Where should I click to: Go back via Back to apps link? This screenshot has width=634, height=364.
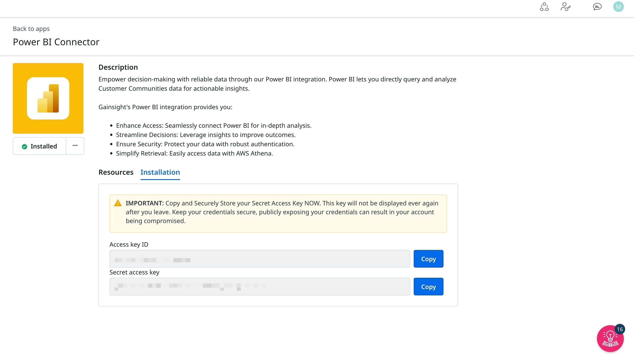tap(31, 29)
